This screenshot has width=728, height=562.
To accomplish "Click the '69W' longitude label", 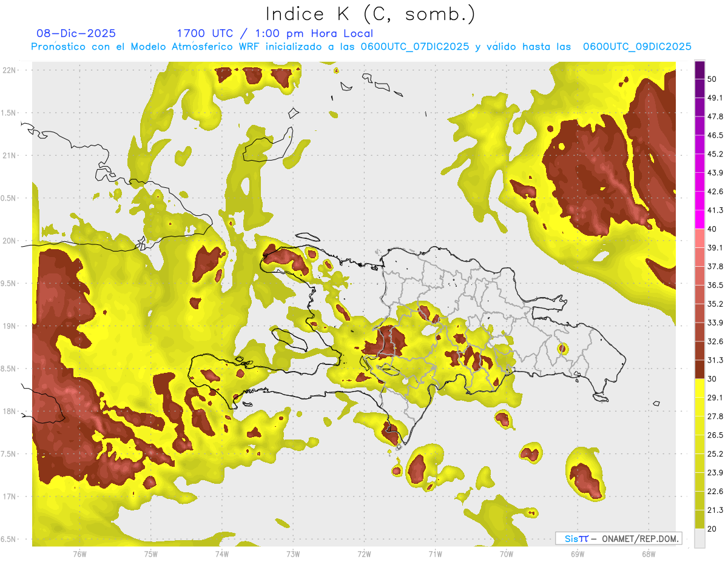I will [577, 554].
